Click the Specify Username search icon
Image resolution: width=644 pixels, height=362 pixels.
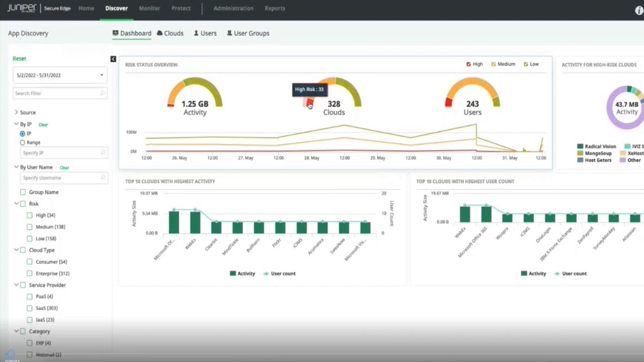[102, 177]
